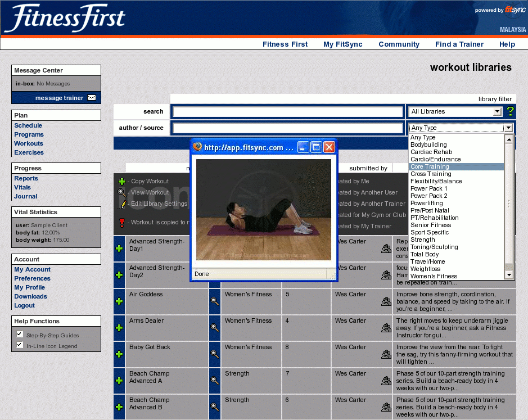Copy Beach Champ Advanced B using plus icon
This screenshot has width=528, height=420.
[119, 407]
